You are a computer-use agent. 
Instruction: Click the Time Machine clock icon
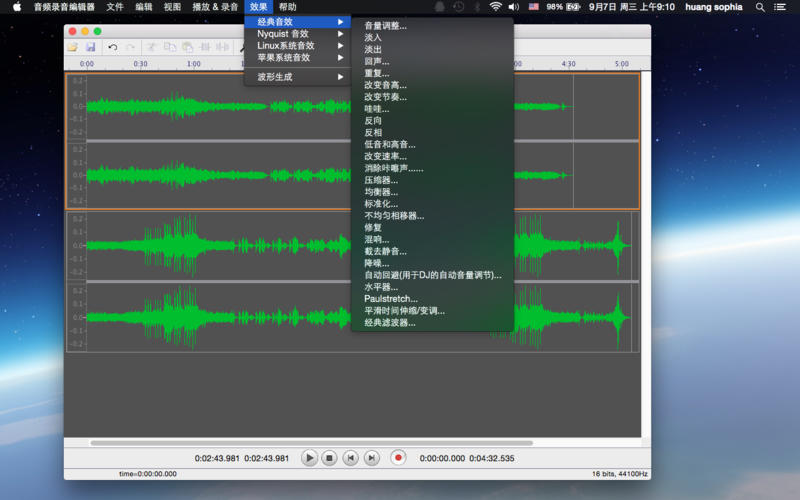[x=459, y=7]
